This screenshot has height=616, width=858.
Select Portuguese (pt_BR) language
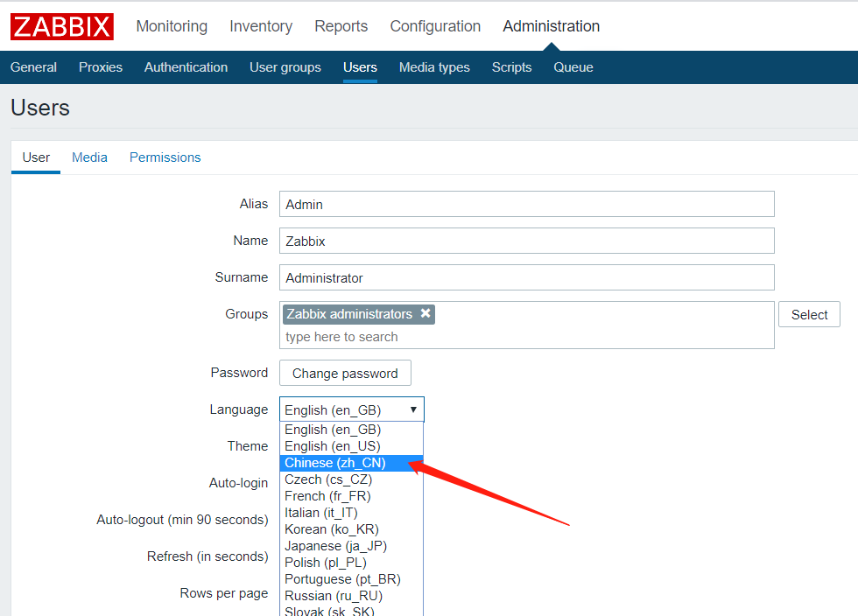(351, 579)
